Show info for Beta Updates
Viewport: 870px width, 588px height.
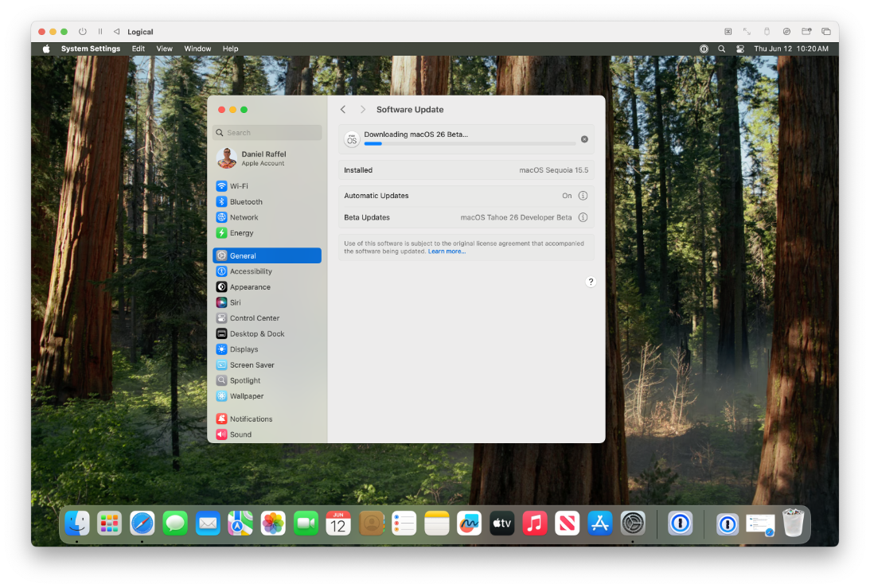point(583,217)
